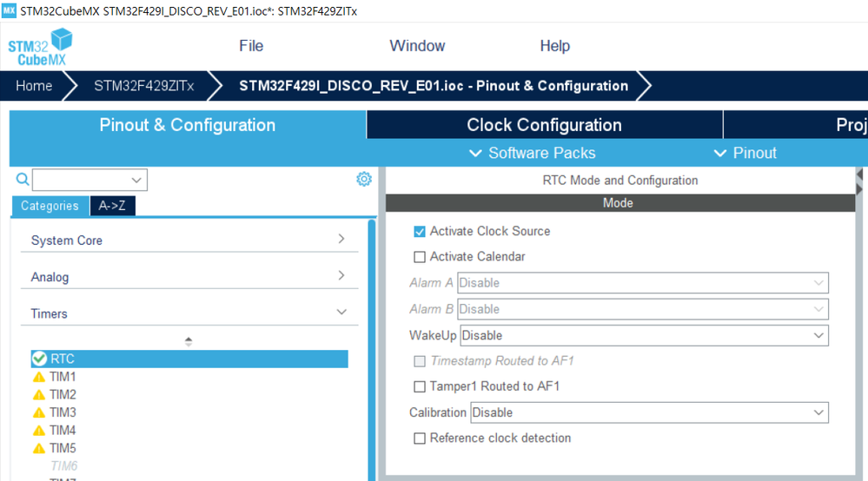
Task: Click STM32F429ZITx breadcrumb
Action: [144, 86]
